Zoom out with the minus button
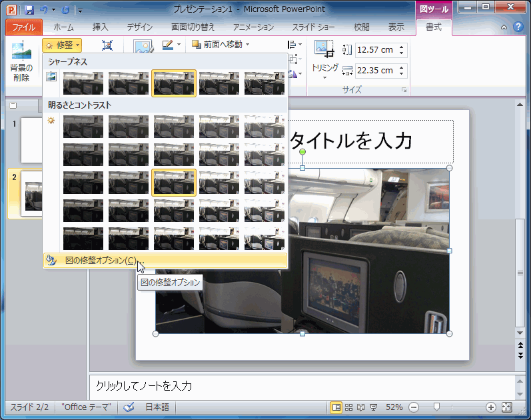This screenshot has height=420, width=531. 414,407
